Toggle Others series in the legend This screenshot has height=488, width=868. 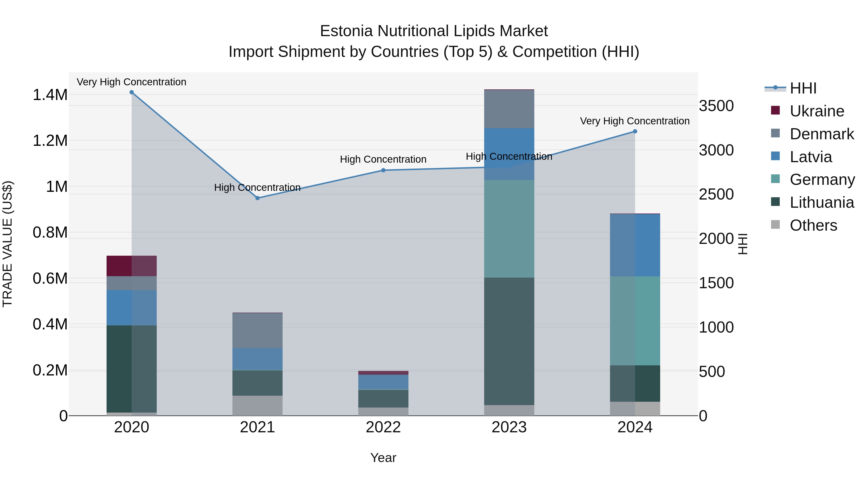804,225
